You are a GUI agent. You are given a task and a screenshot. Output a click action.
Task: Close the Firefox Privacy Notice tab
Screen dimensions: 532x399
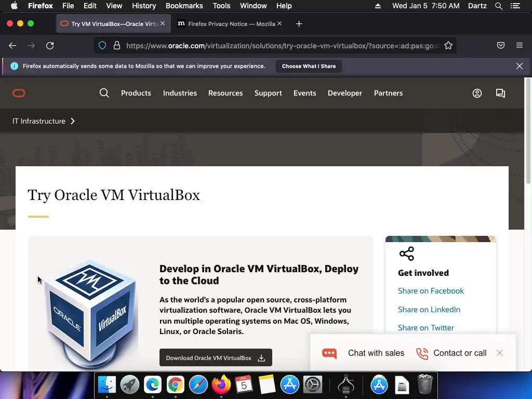click(x=279, y=23)
